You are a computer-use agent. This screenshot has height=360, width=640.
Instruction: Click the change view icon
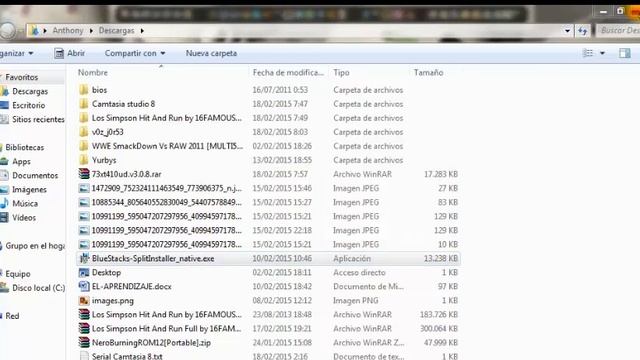coord(588,53)
